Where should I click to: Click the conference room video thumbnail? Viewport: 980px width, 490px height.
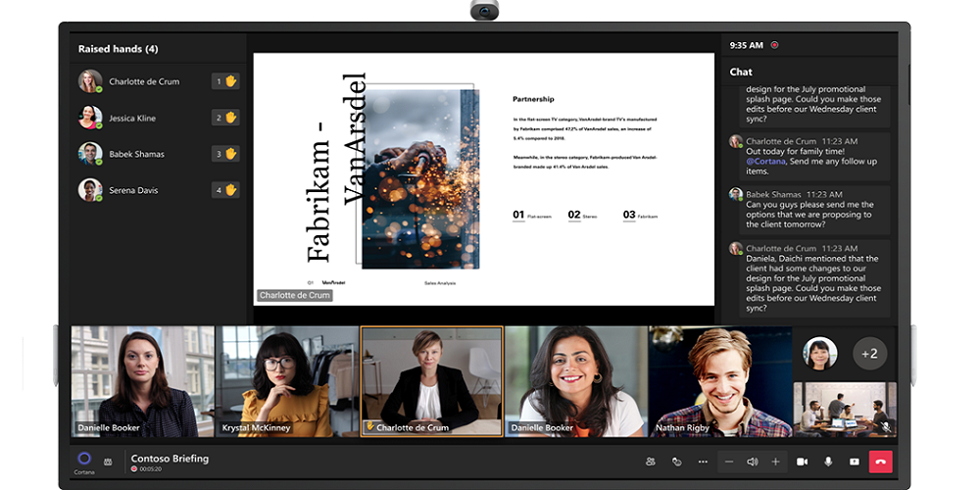[845, 409]
